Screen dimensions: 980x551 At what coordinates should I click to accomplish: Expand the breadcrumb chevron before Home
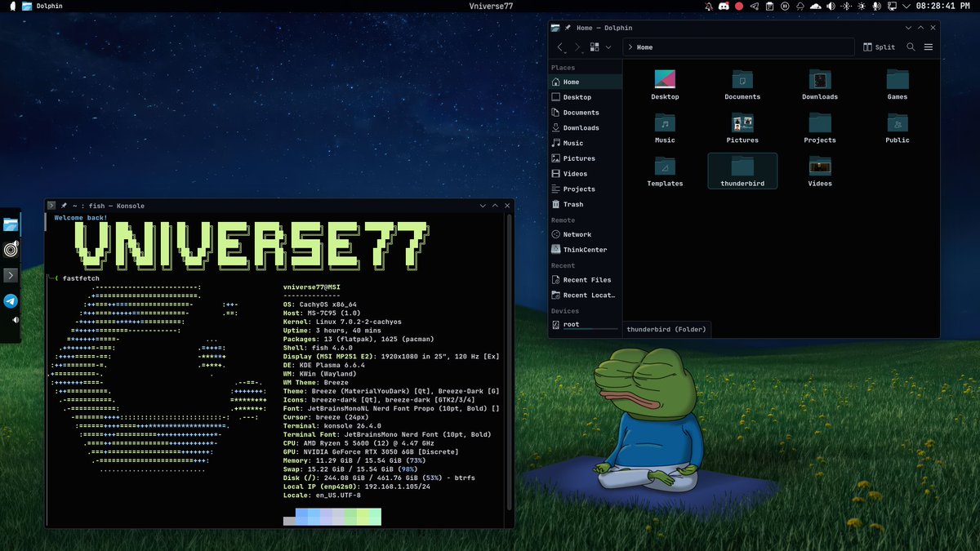[x=630, y=47]
